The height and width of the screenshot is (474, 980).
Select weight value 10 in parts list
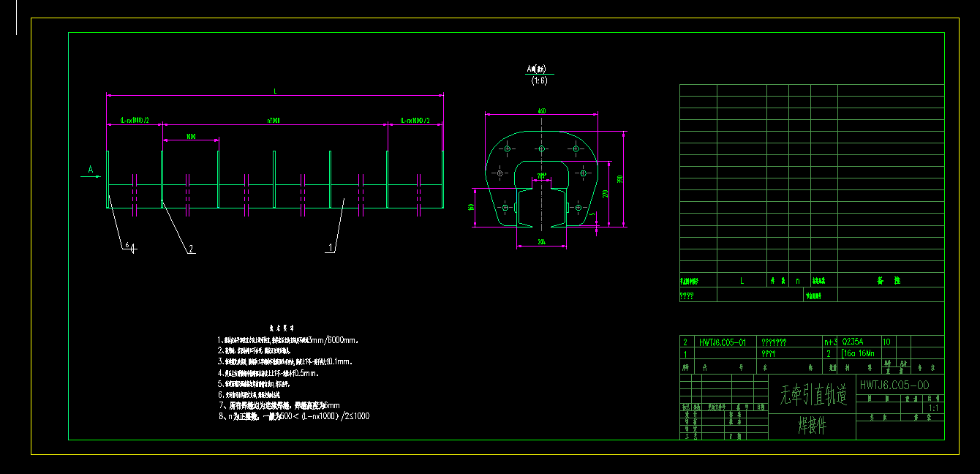(x=886, y=342)
